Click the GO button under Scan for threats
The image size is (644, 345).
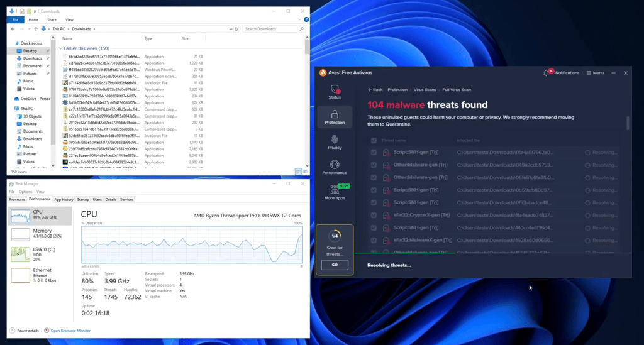click(335, 265)
